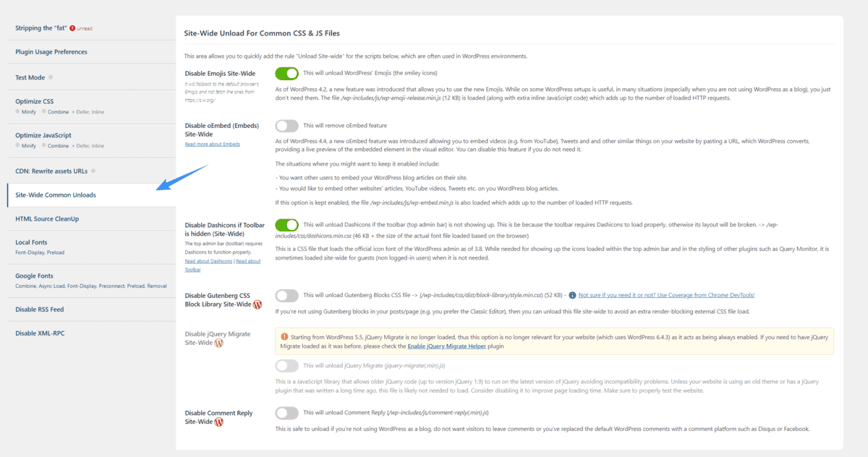Turn off Disable Dashicons toggle
Viewport: 868px width, 457px height.
(286, 225)
